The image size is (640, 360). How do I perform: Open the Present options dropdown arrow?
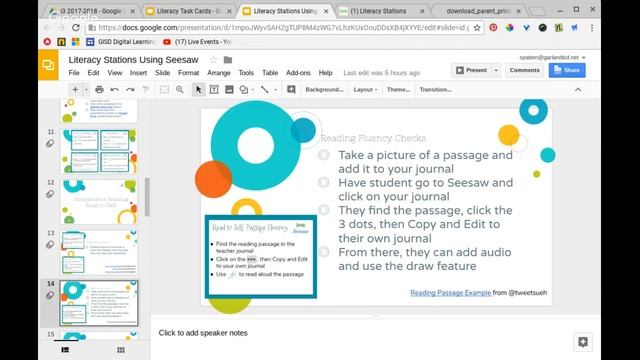[496, 70]
